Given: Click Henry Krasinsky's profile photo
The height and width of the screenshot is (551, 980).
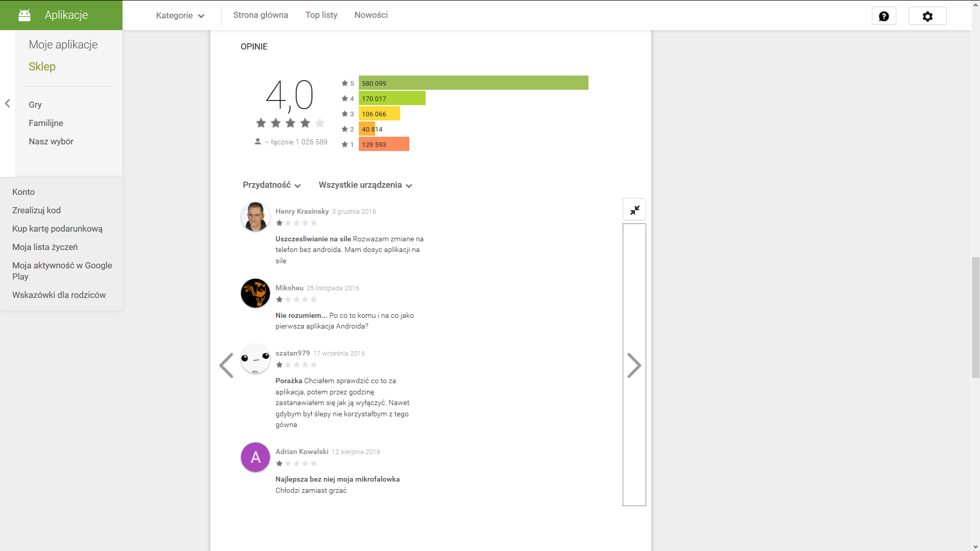Looking at the screenshot, I should (x=255, y=216).
